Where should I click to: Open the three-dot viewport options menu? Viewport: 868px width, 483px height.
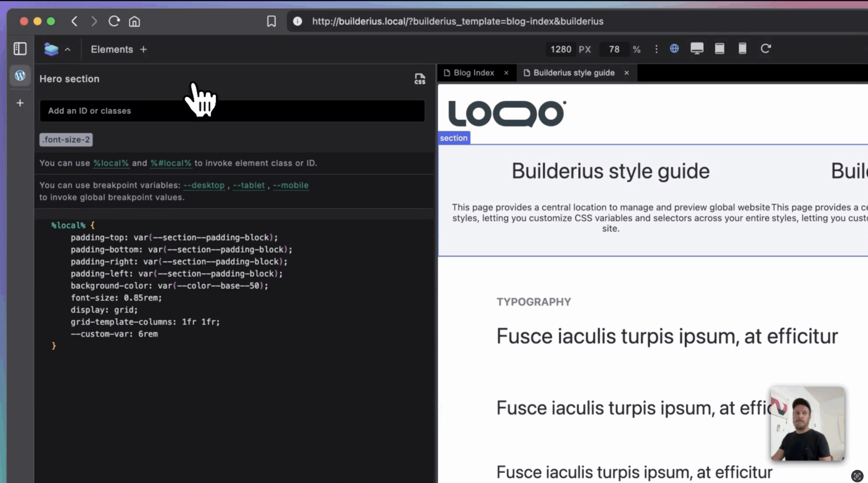[x=656, y=50]
